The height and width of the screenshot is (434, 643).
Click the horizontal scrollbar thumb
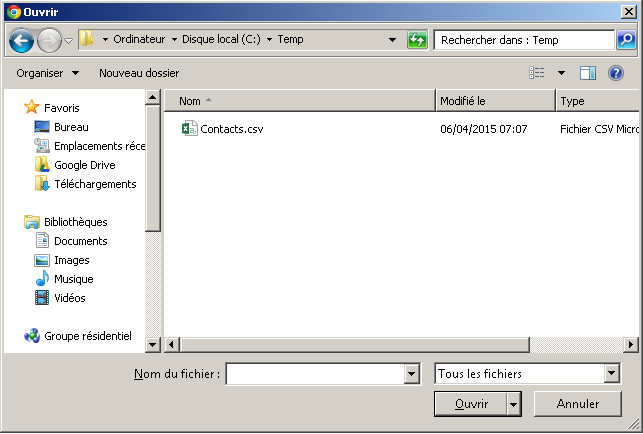click(x=354, y=345)
